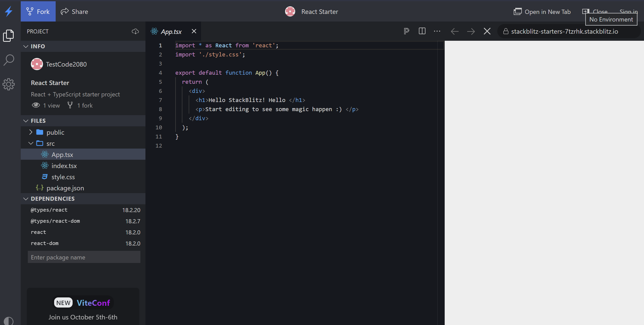
Task: Open the split editor icon
Action: tap(422, 31)
